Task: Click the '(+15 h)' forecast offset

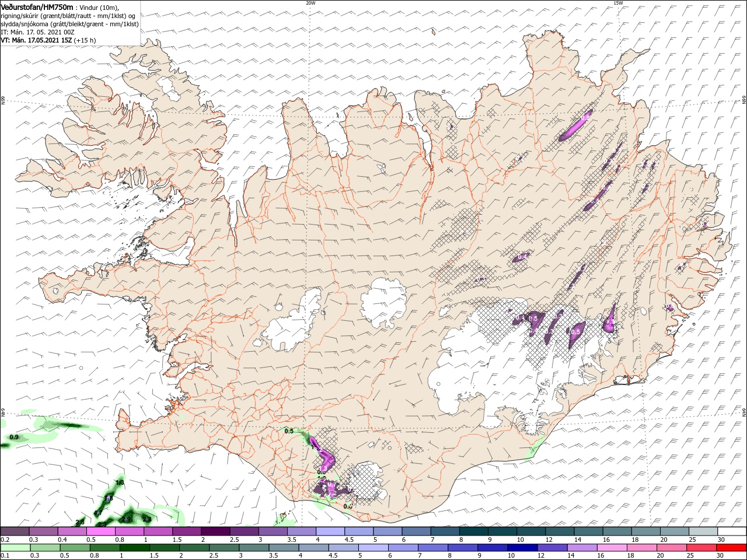Action: 85,40
